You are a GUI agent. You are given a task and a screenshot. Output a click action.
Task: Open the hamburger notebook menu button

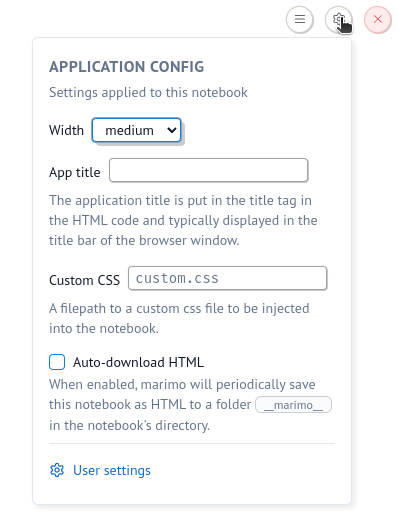[300, 19]
